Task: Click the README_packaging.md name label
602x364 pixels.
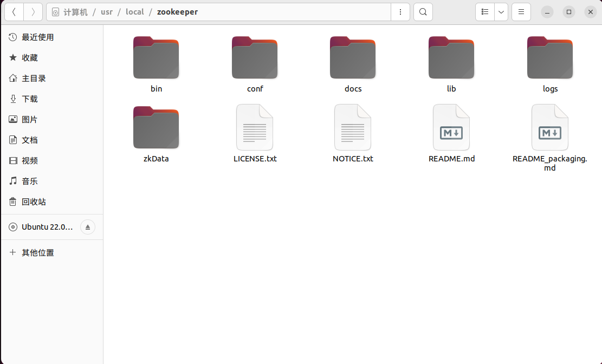Action: pyautogui.click(x=550, y=163)
